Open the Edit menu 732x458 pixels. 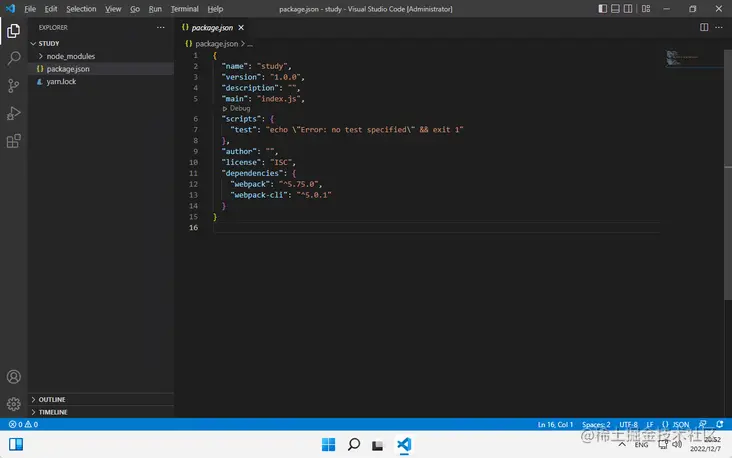pyautogui.click(x=51, y=9)
